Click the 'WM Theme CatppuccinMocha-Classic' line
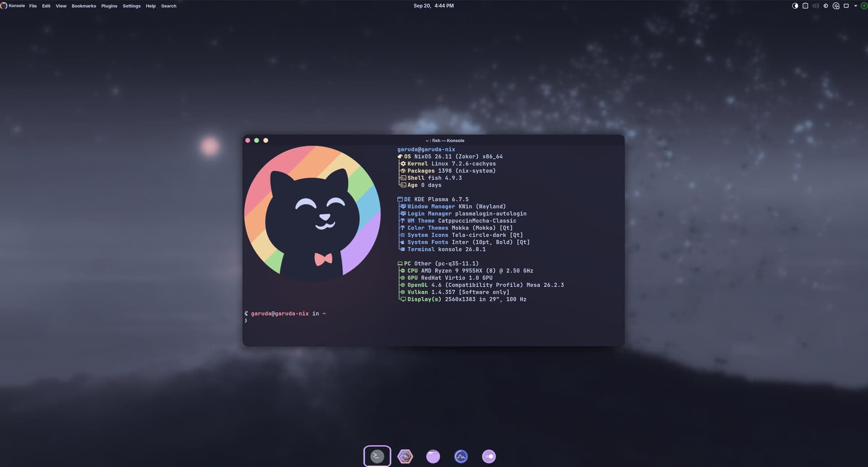The height and width of the screenshot is (467, 868). point(458,221)
